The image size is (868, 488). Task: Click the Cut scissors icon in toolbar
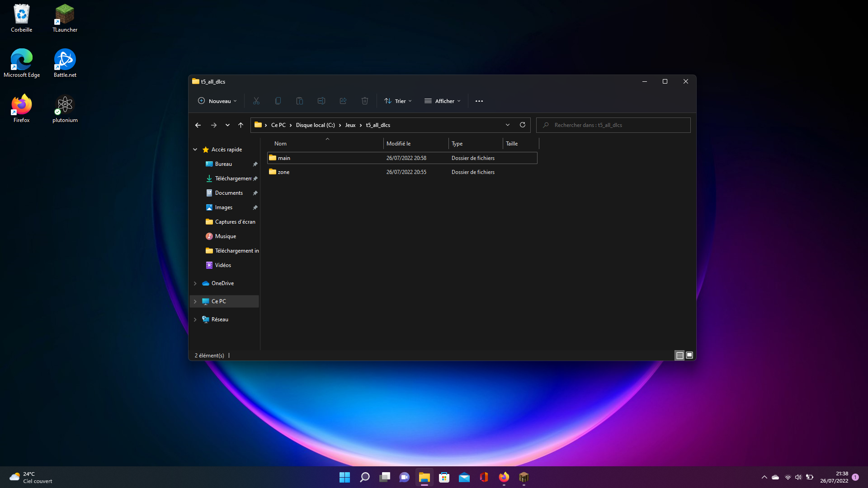pos(256,101)
